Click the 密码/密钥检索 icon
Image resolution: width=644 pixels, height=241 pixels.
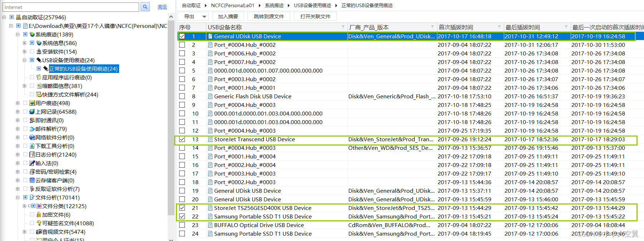point(32,172)
